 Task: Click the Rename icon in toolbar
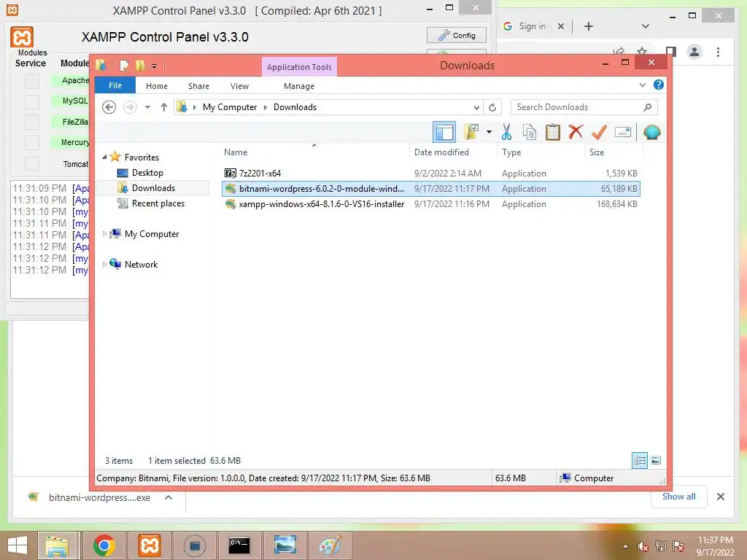point(623,132)
